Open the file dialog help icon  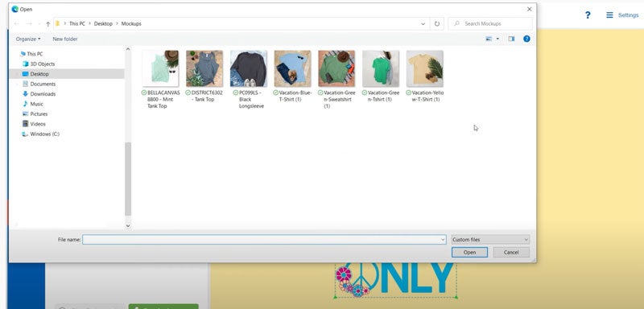(x=526, y=39)
